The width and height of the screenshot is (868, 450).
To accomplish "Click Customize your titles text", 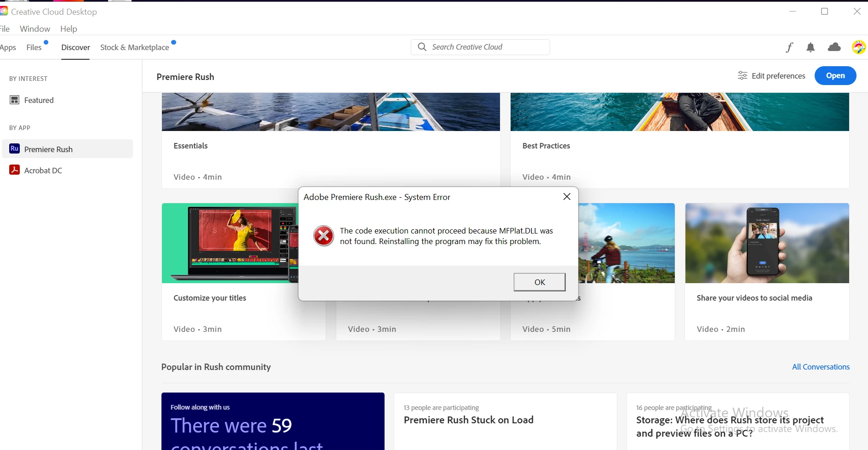I will (x=210, y=298).
